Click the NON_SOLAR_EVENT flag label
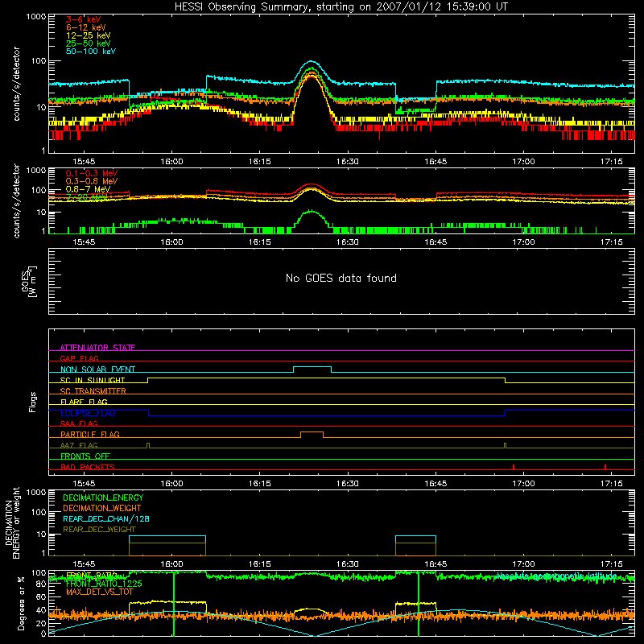Image resolution: width=644 pixels, height=644 pixels. point(97,369)
